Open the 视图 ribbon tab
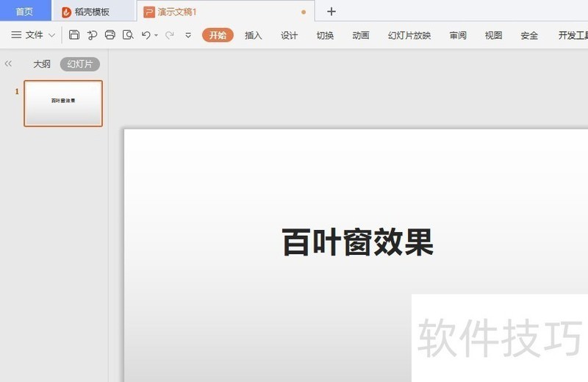The width and height of the screenshot is (588, 382). tap(493, 35)
